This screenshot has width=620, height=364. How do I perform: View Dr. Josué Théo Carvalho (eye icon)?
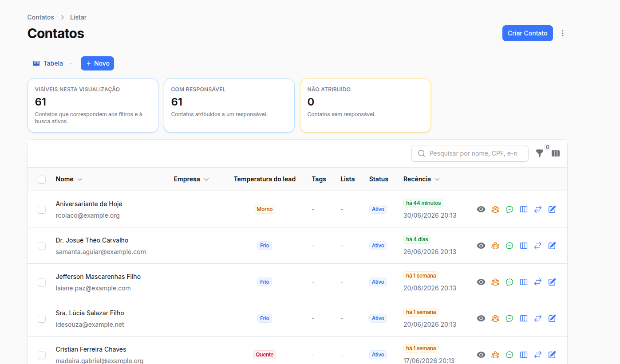[481, 246]
